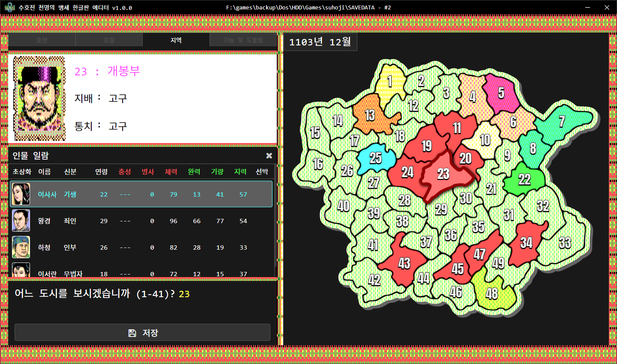
Task: Sort by 완력 column header
Action: [194, 172]
